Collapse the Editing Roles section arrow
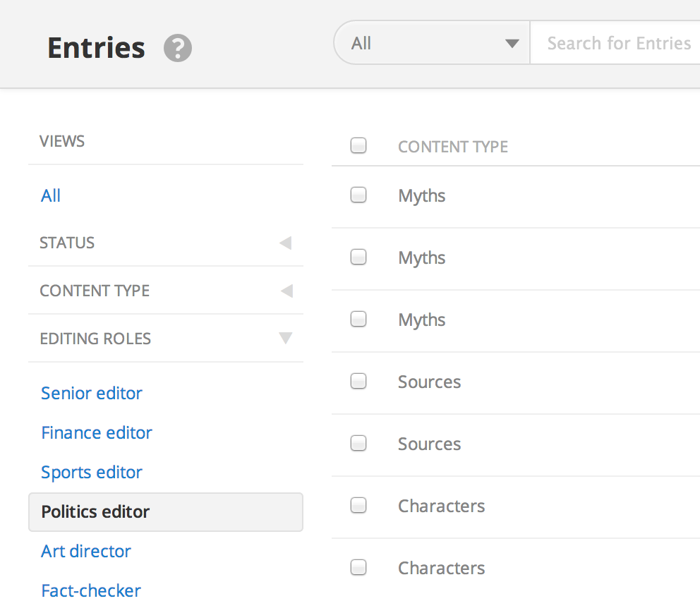This screenshot has width=700, height=613. click(x=285, y=339)
